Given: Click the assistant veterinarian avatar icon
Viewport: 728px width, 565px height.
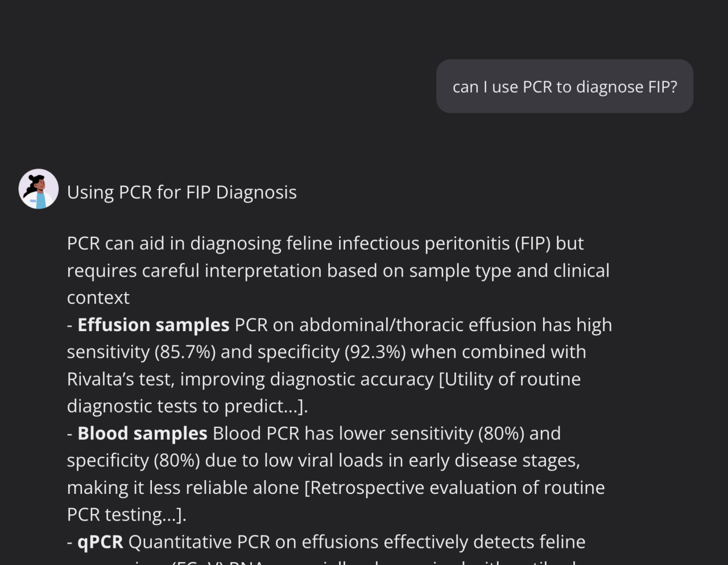Looking at the screenshot, I should [x=38, y=189].
